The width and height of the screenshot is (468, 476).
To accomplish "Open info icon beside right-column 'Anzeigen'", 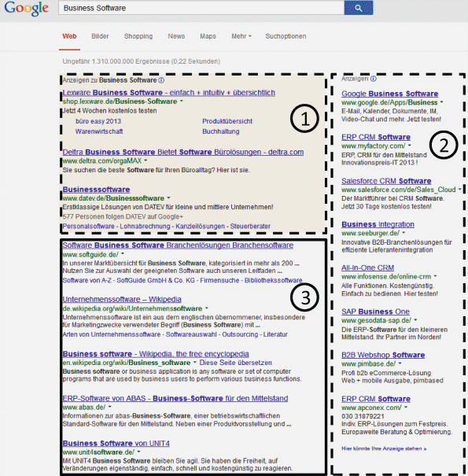I will tap(374, 79).
